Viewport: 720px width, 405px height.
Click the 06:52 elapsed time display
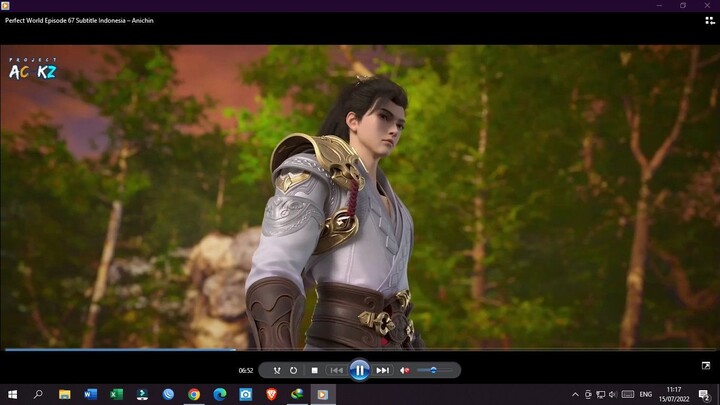(x=246, y=370)
